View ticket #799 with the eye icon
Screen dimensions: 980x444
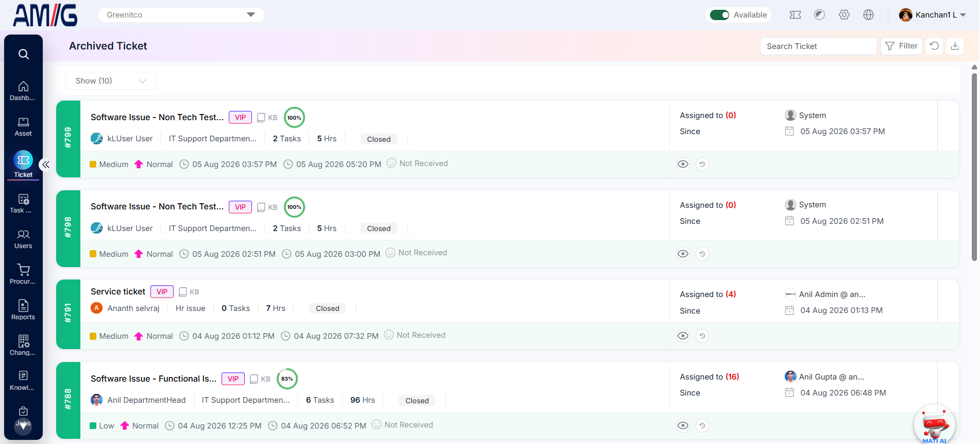(x=683, y=165)
